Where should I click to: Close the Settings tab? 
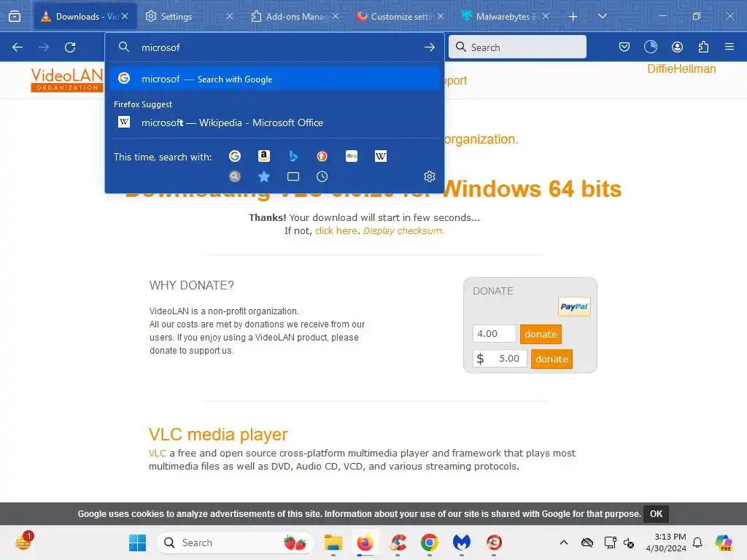[230, 16]
